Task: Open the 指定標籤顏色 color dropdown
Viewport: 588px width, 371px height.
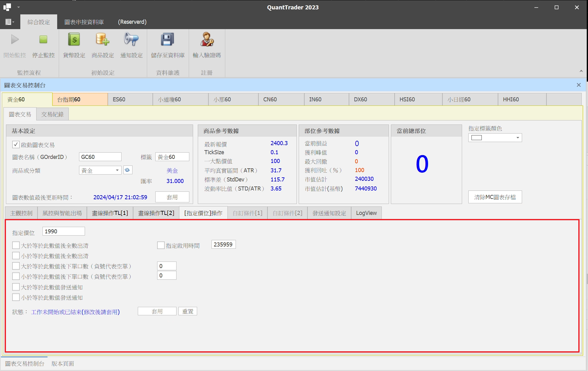Action: 517,138
